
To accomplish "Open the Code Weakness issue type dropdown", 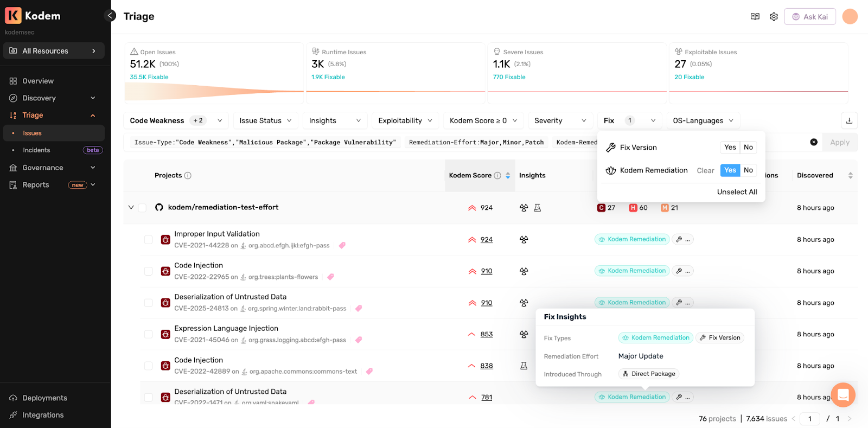I will (176, 120).
